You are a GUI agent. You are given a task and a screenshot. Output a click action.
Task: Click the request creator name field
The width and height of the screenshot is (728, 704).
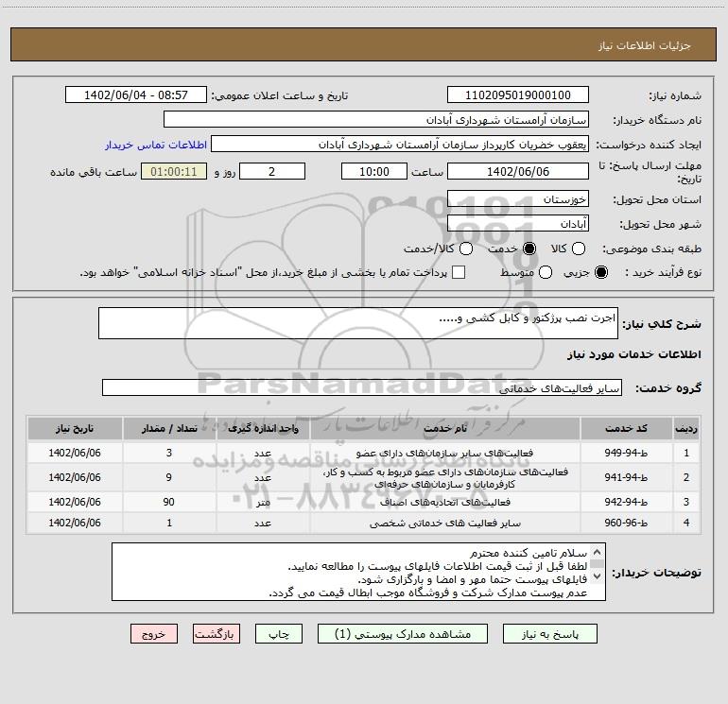(400, 145)
